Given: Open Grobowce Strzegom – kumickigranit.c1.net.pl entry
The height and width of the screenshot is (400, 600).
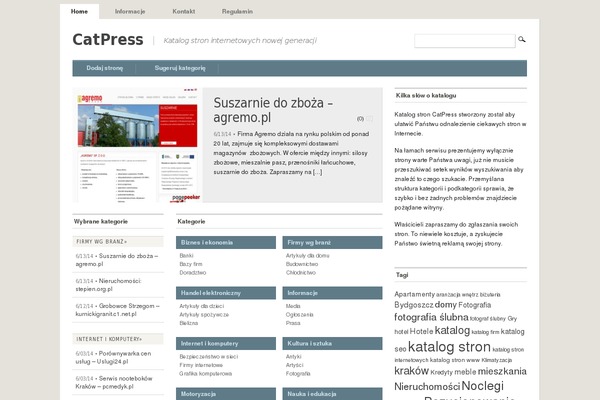Looking at the screenshot, I should pyautogui.click(x=117, y=310).
